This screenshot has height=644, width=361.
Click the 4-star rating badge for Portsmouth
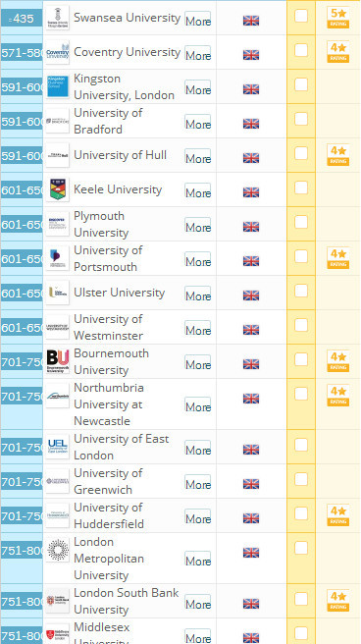pos(338,258)
